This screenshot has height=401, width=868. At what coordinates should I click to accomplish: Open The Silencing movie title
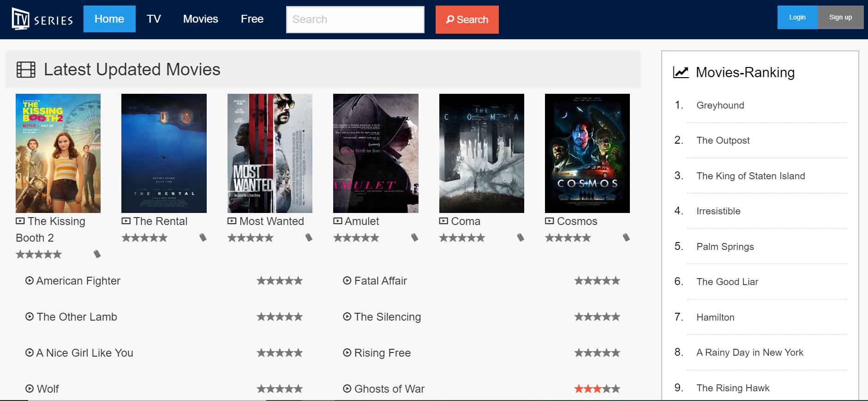pyautogui.click(x=388, y=317)
